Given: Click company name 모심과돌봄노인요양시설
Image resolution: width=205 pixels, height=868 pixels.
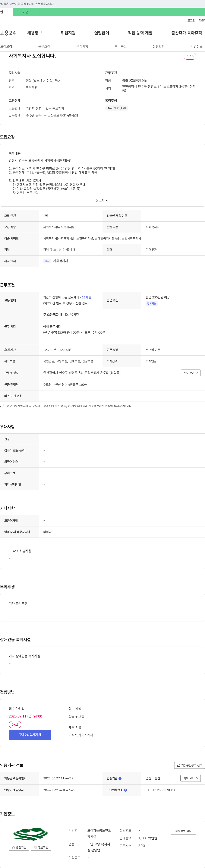Looking at the screenshot, I should (99, 833).
